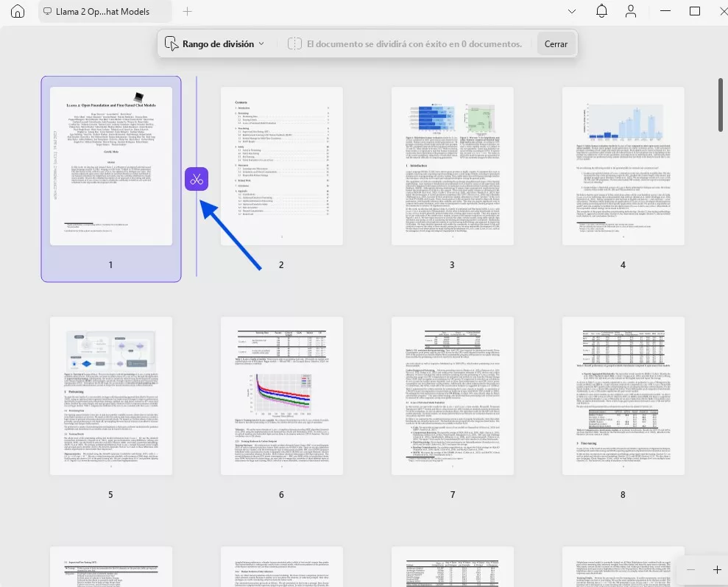This screenshot has width=728, height=587.
Task: Select page 7 thumbnail
Action: point(453,396)
